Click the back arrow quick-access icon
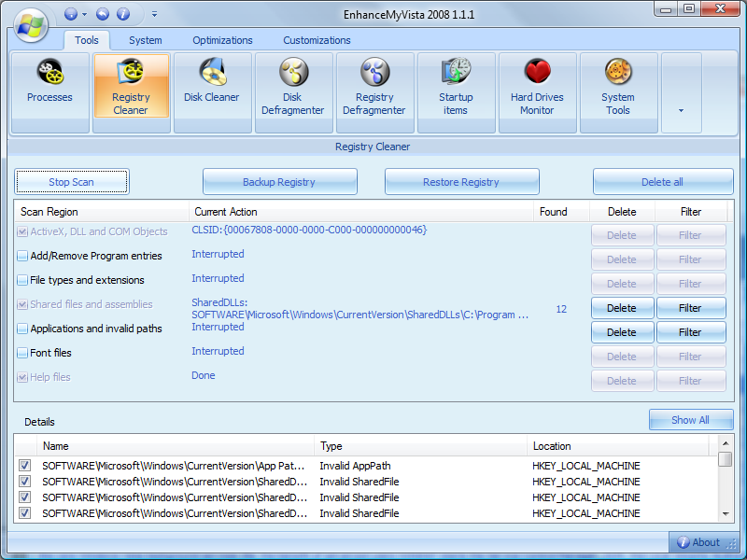Viewport: 747px width, 560px height. coord(103,14)
